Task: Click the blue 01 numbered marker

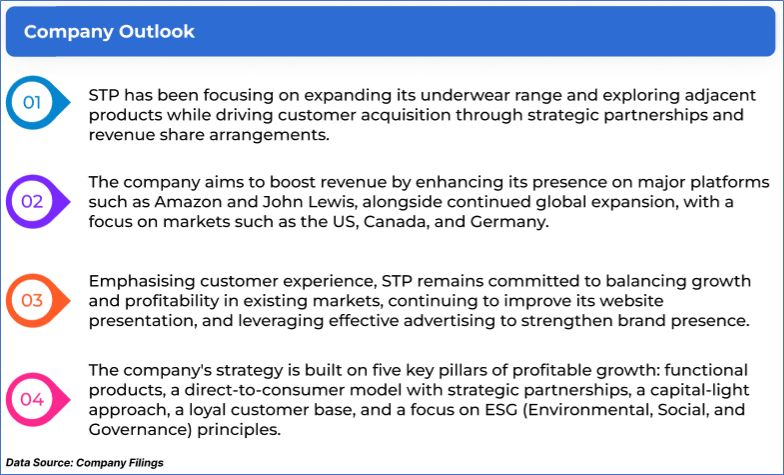Action: click(x=34, y=101)
